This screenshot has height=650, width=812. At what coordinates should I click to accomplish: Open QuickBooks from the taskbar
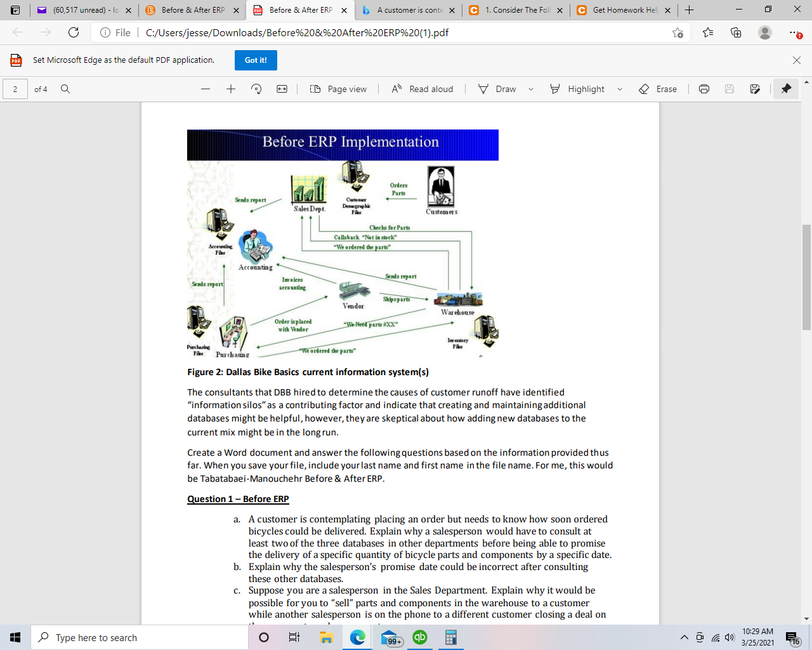420,637
